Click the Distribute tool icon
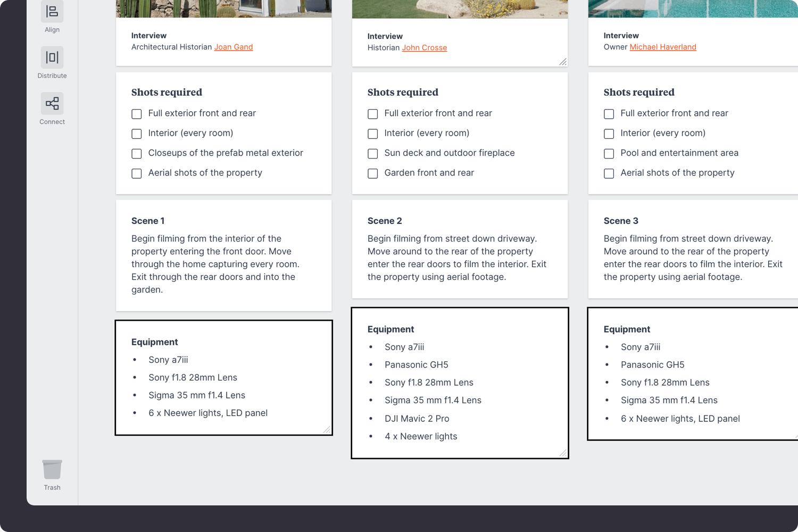This screenshot has height=532, width=798. [52, 57]
